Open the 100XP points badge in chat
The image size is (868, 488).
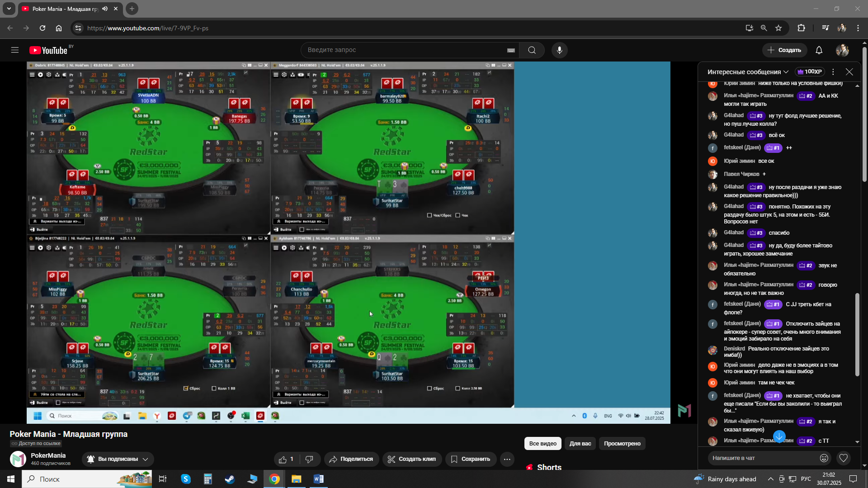pos(809,71)
